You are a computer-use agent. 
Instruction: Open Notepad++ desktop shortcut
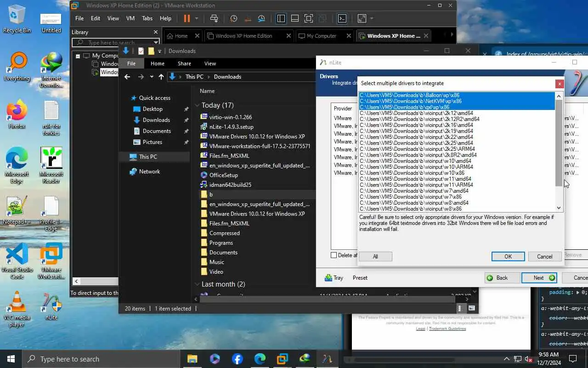(x=17, y=210)
